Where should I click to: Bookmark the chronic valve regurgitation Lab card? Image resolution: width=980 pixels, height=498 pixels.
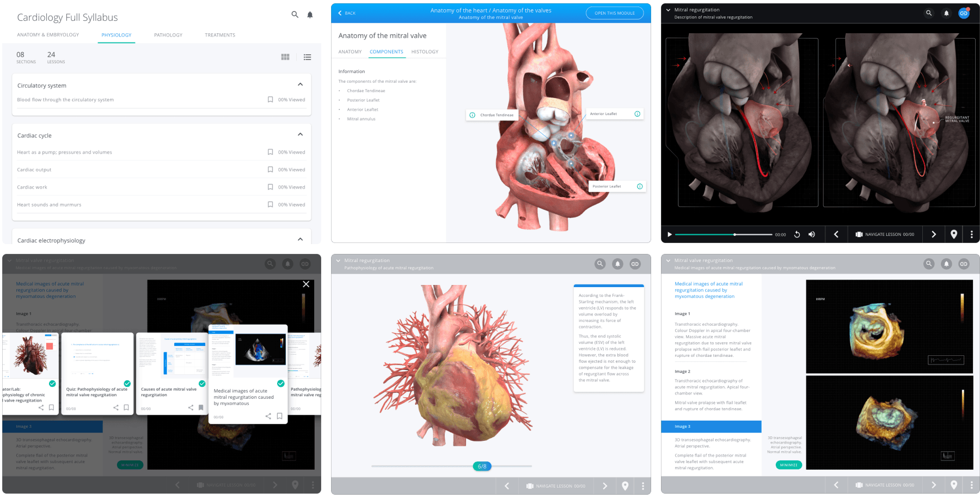(52, 408)
